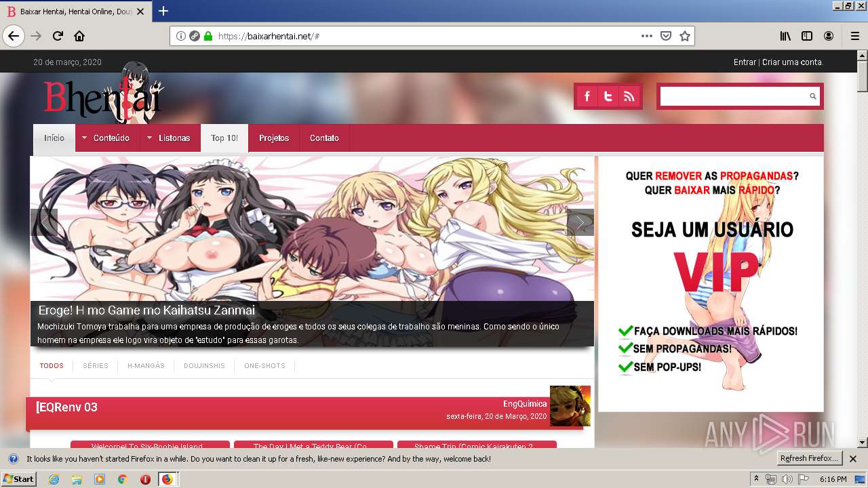
Task: Click the Refresh Firefox button
Action: [x=810, y=458]
